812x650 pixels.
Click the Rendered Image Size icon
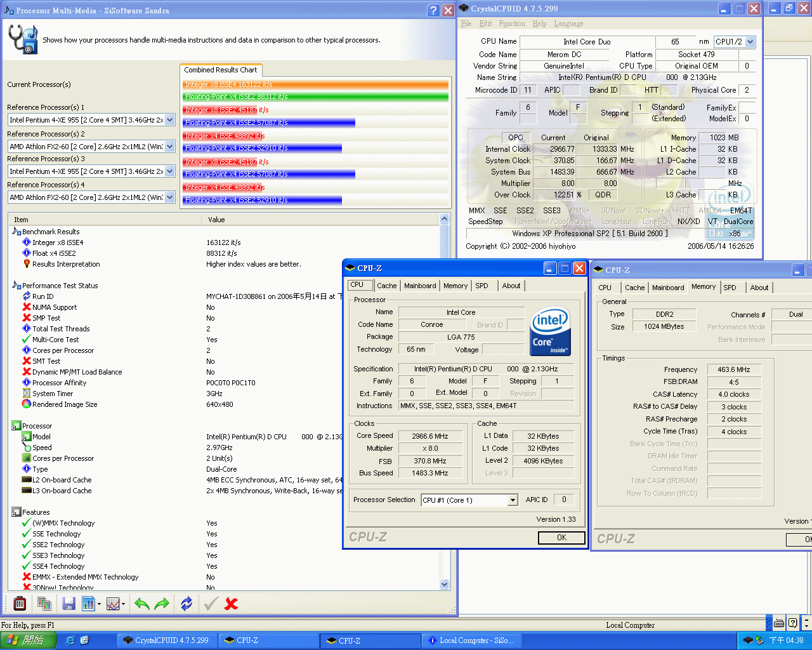pos(27,404)
